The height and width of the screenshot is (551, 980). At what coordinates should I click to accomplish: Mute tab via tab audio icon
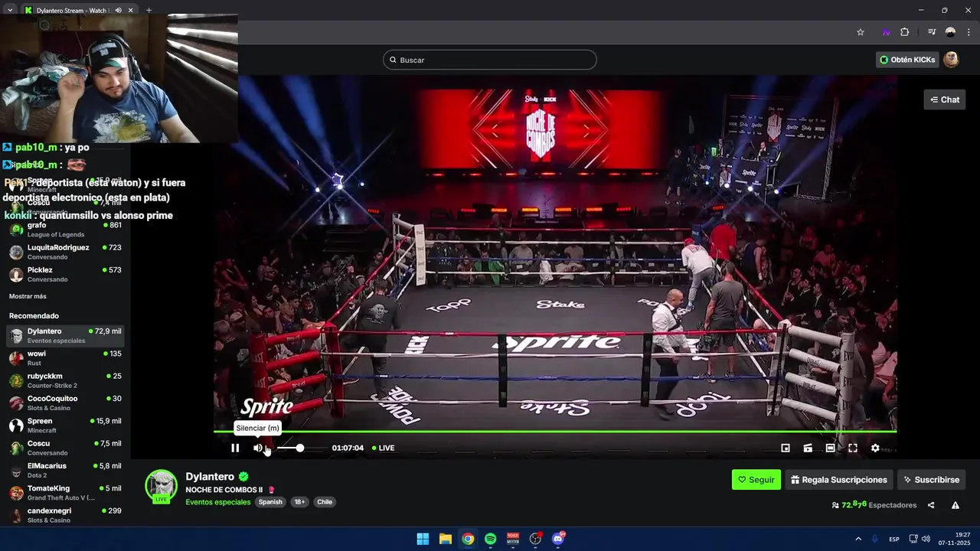(118, 10)
